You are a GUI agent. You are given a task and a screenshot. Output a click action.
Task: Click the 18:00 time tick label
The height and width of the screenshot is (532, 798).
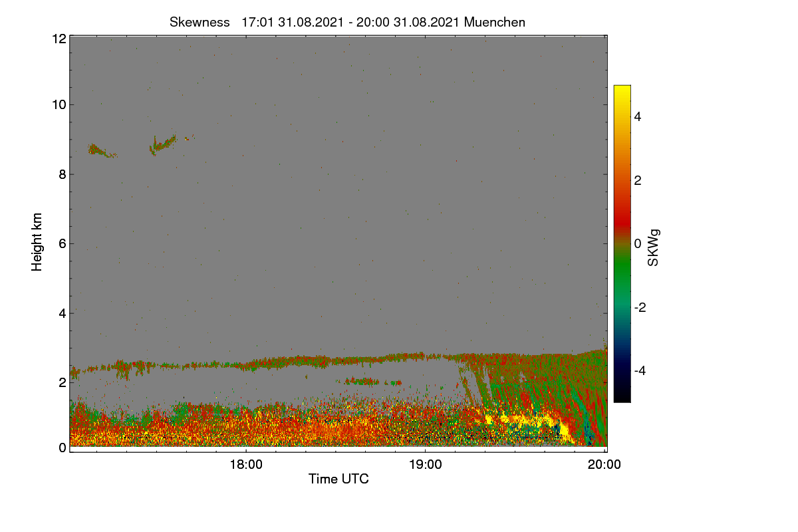tap(245, 465)
